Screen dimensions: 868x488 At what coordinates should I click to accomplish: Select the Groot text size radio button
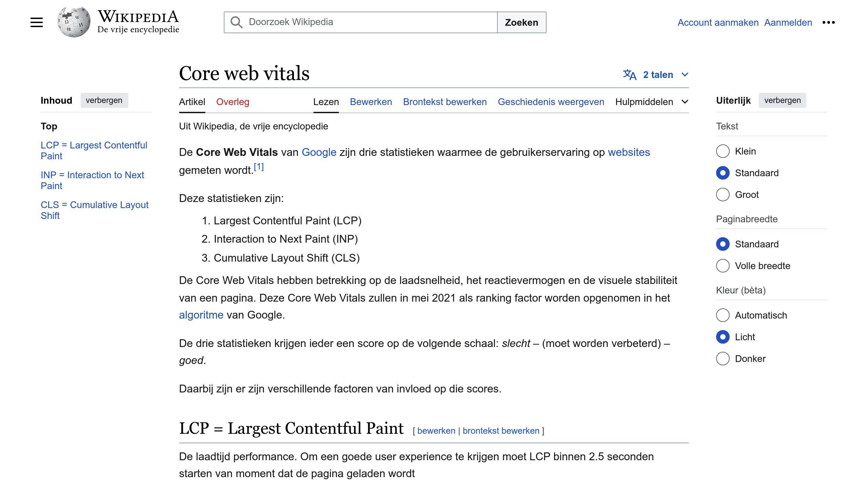pos(723,194)
